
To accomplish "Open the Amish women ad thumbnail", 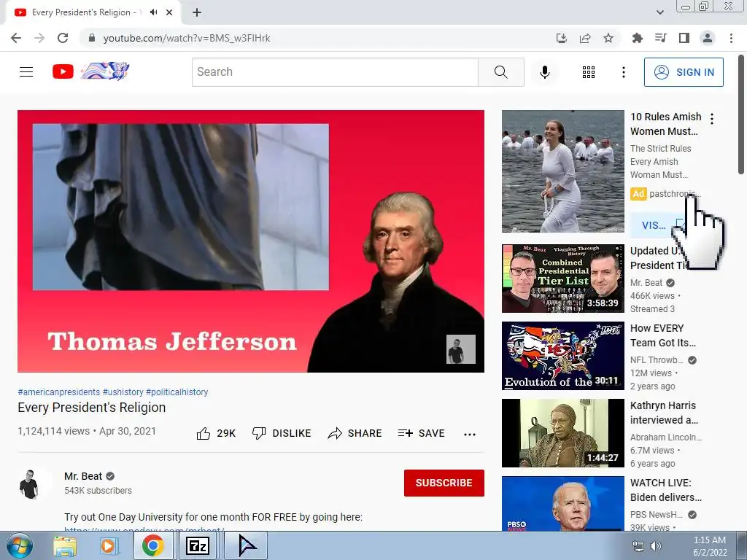I will tap(562, 171).
